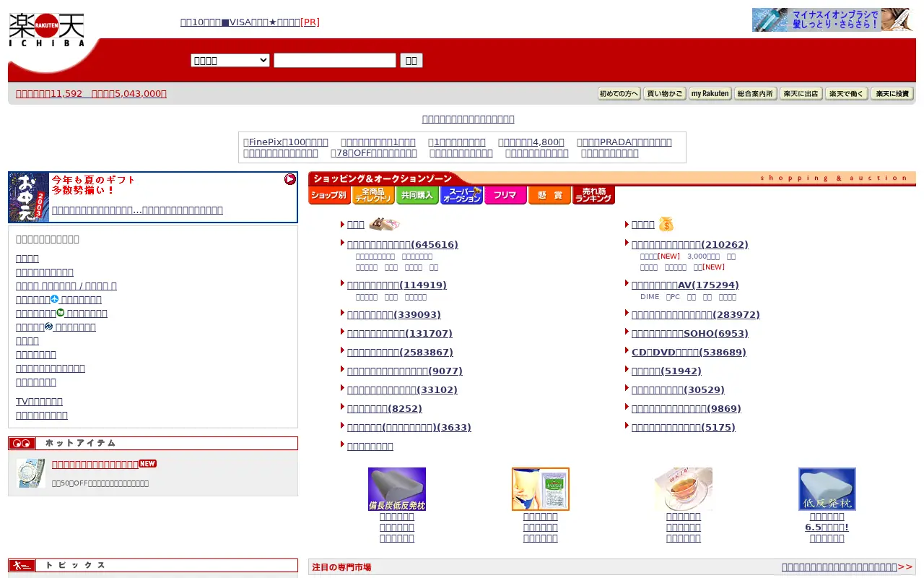Open the diet product thumbnail with orange border

541,489
